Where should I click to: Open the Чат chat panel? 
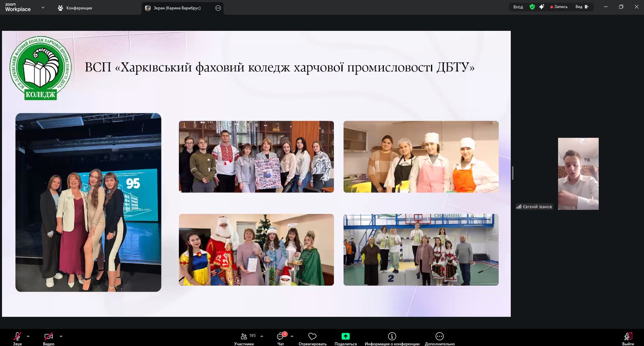point(280,336)
